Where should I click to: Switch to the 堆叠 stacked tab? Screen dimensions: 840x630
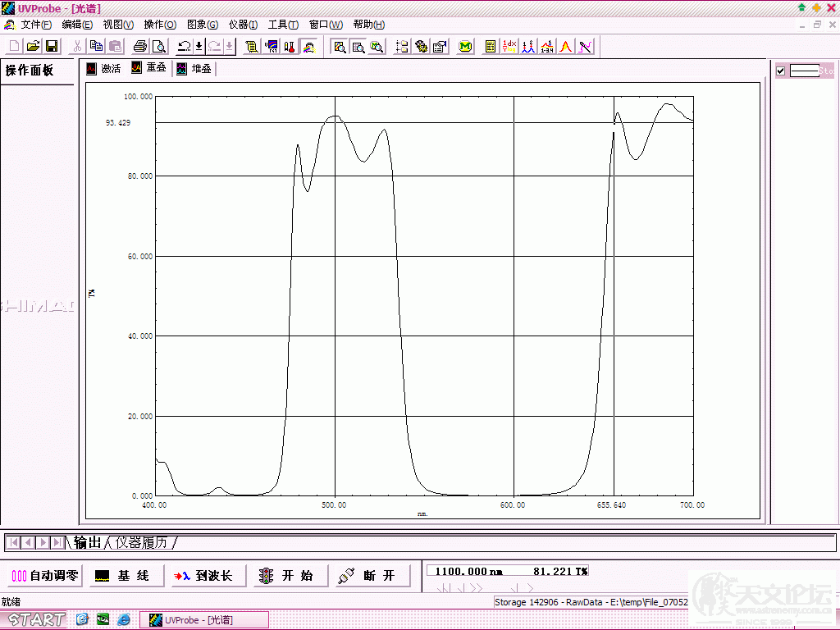[194, 69]
